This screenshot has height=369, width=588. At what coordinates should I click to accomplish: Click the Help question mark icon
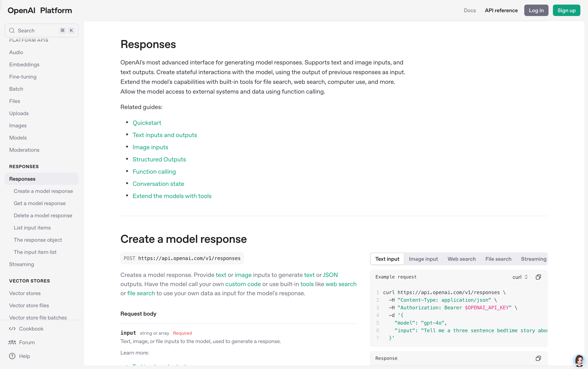12,356
